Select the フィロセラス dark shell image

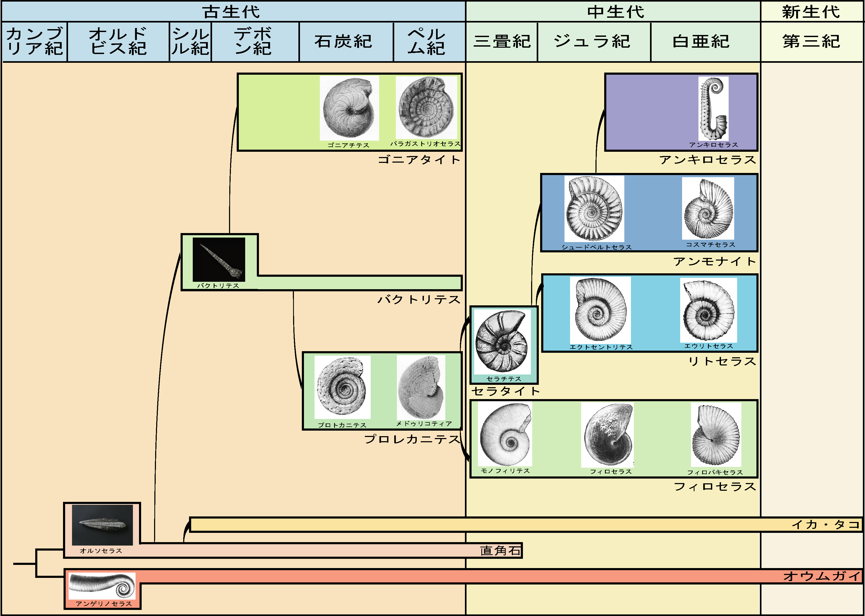[607, 435]
